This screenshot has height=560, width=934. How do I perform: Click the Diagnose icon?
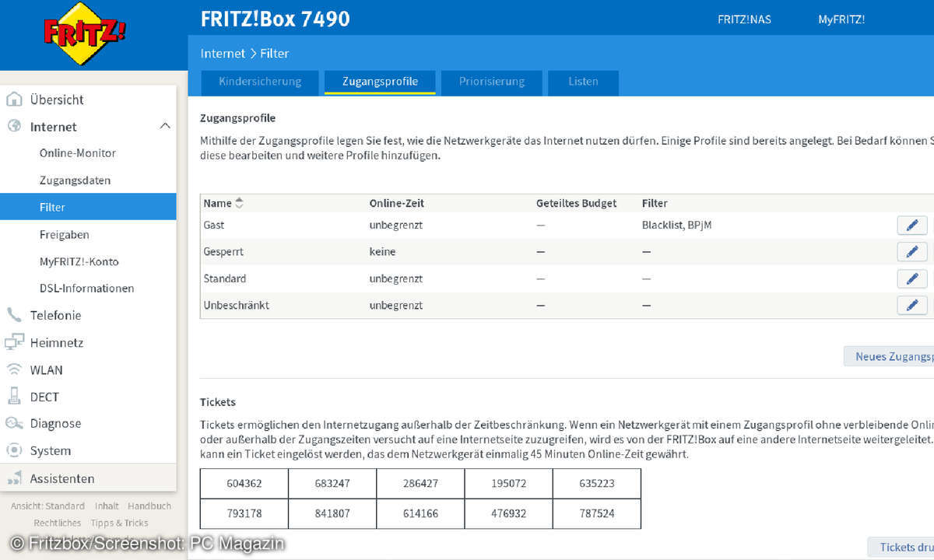point(14,423)
